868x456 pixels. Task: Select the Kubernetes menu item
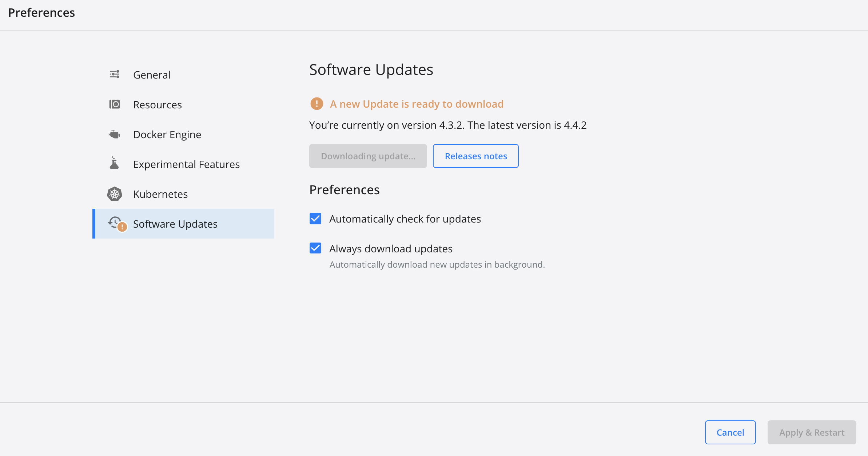coord(160,194)
